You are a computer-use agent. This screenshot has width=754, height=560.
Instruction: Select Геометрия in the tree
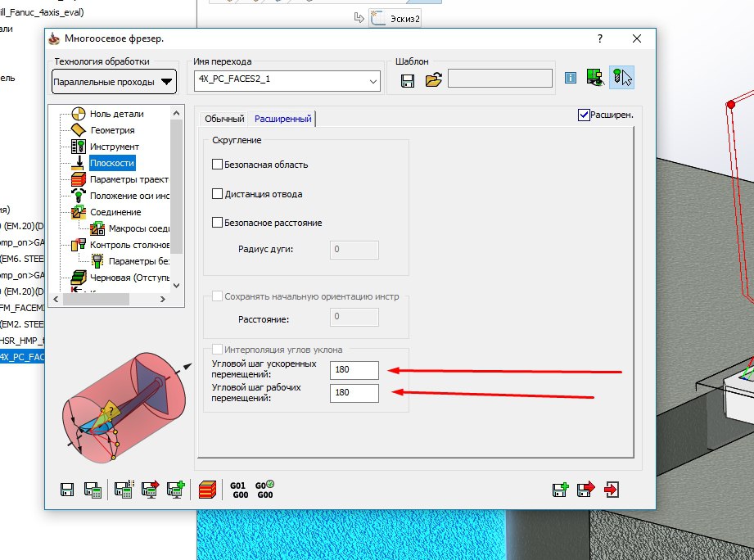[x=112, y=130]
